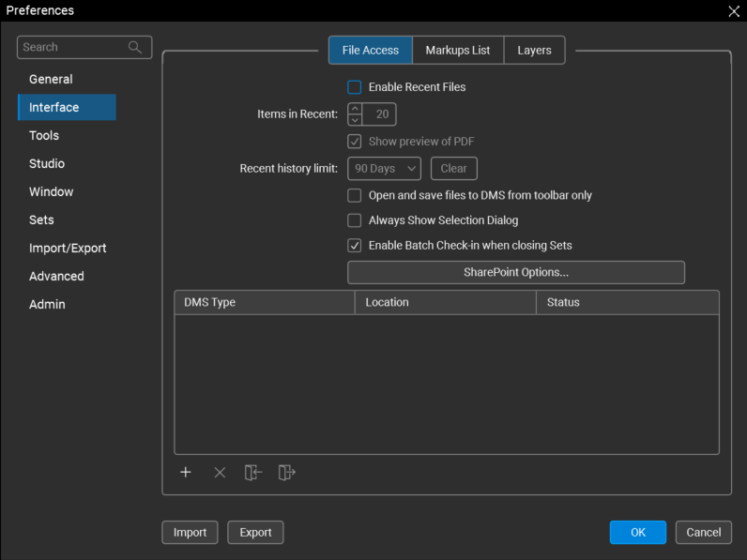This screenshot has height=560, width=747.
Task: Confirm with the OK button
Action: tap(638, 533)
